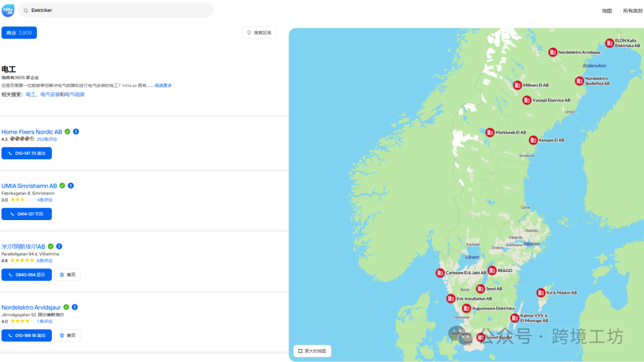Click the 搜索区域 search area button
Screen dimensions: 644x362
pyautogui.click(x=259, y=33)
